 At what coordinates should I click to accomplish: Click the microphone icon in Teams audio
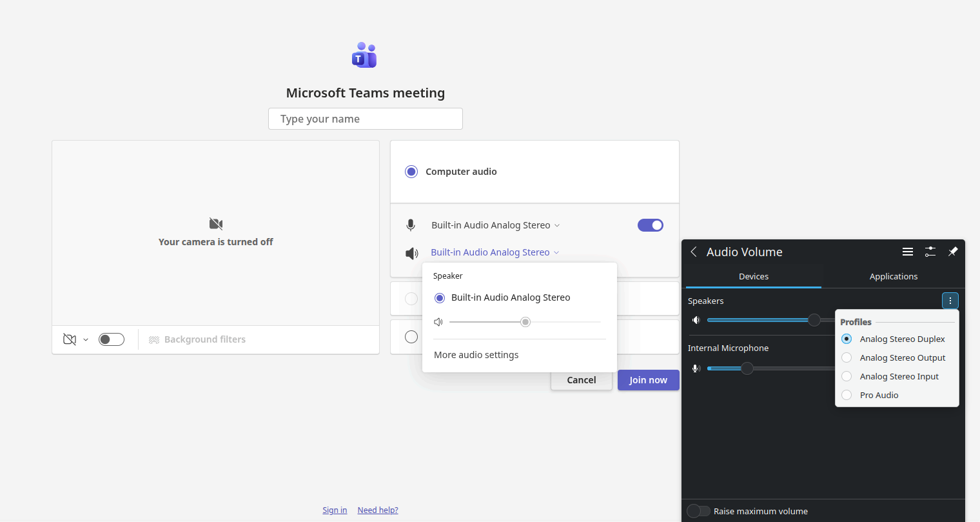tap(411, 225)
